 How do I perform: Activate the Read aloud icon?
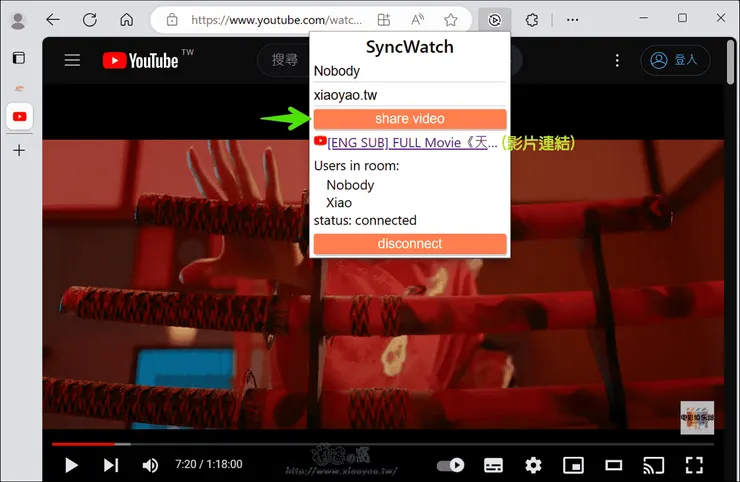click(x=417, y=20)
